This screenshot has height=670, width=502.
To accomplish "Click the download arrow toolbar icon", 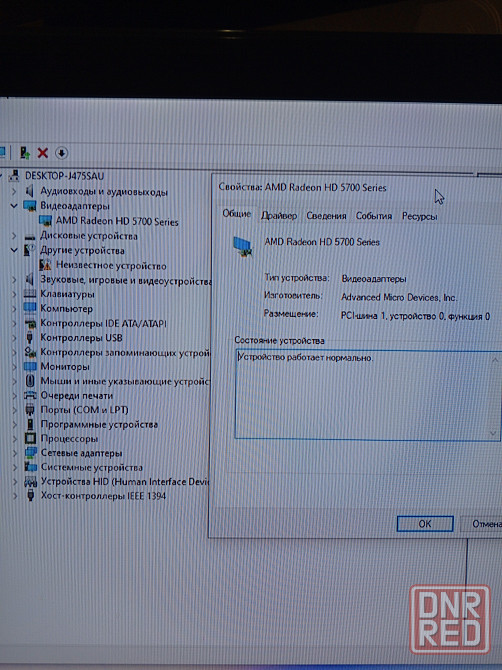I will [62, 153].
